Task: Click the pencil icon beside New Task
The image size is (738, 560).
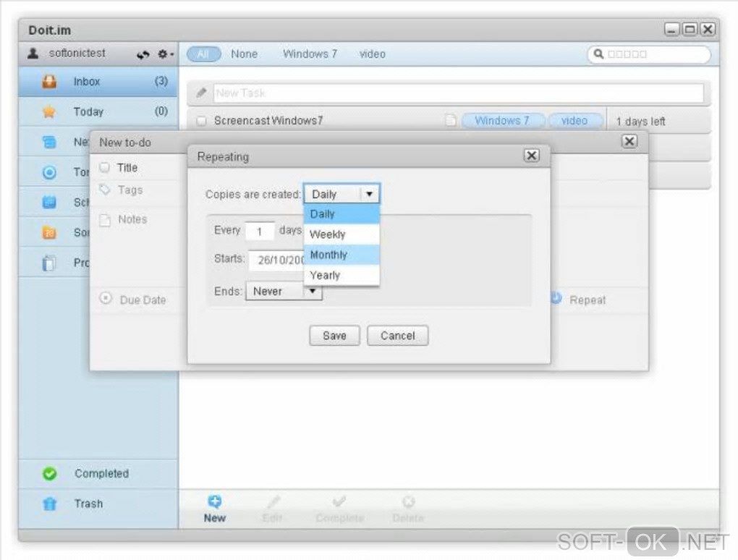Action: (x=201, y=93)
